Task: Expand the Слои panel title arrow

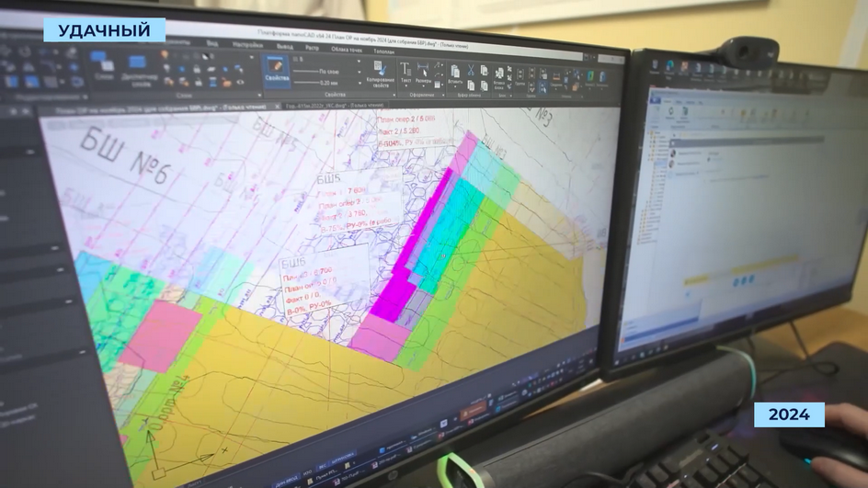Action: (259, 96)
